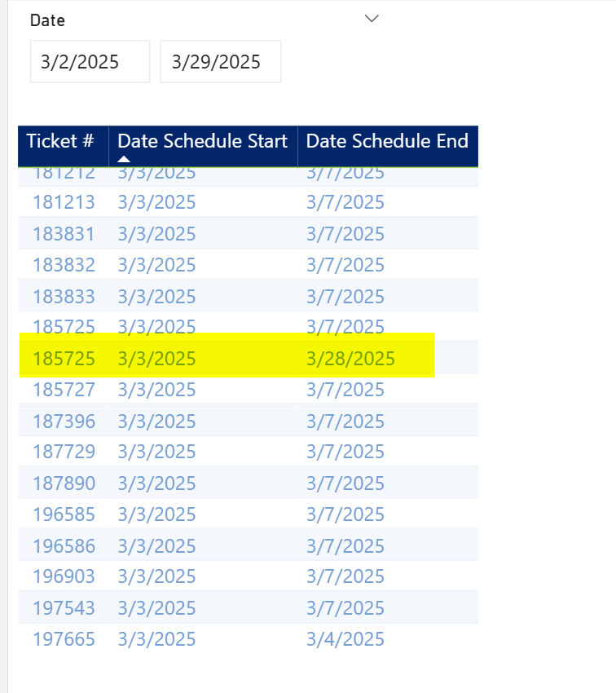Click the 3/4/2025 end date cell
This screenshot has height=693, width=616.
tap(345, 639)
